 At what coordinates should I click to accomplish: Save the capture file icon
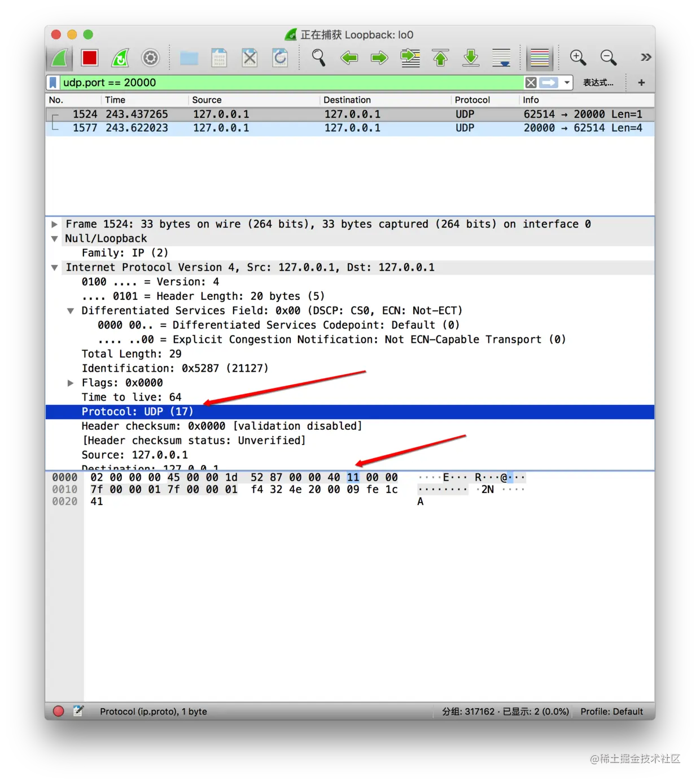pyautogui.click(x=219, y=58)
